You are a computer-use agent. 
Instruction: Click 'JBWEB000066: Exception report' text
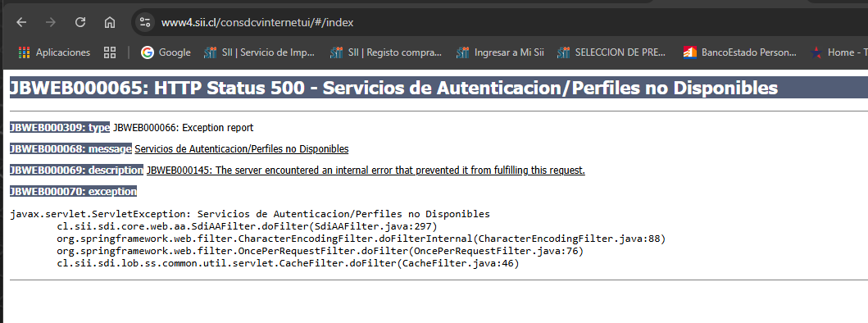point(184,127)
